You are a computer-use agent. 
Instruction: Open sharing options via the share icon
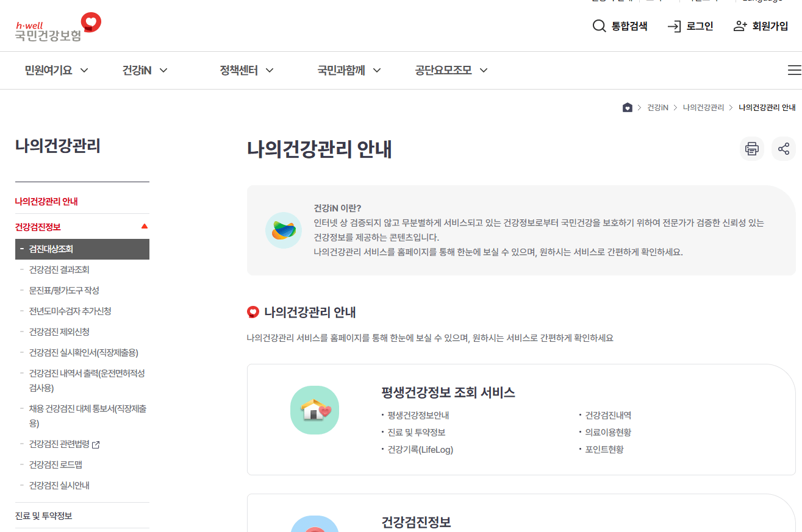click(x=784, y=149)
